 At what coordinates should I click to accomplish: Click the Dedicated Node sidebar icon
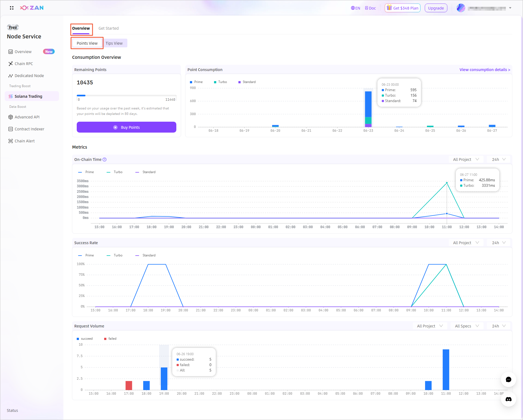pos(11,76)
